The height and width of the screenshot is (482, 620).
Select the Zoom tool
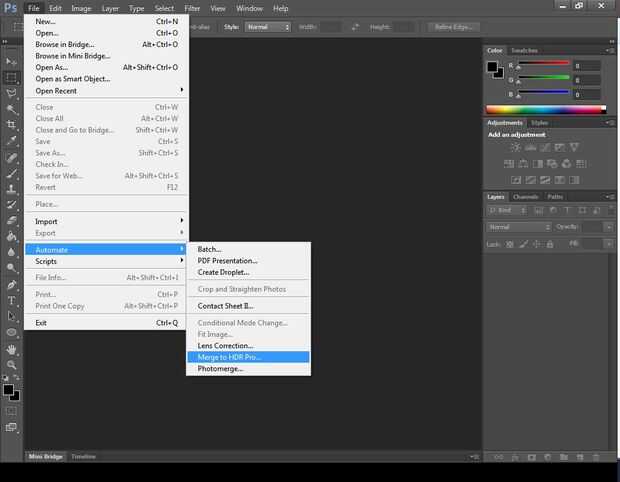click(11, 365)
